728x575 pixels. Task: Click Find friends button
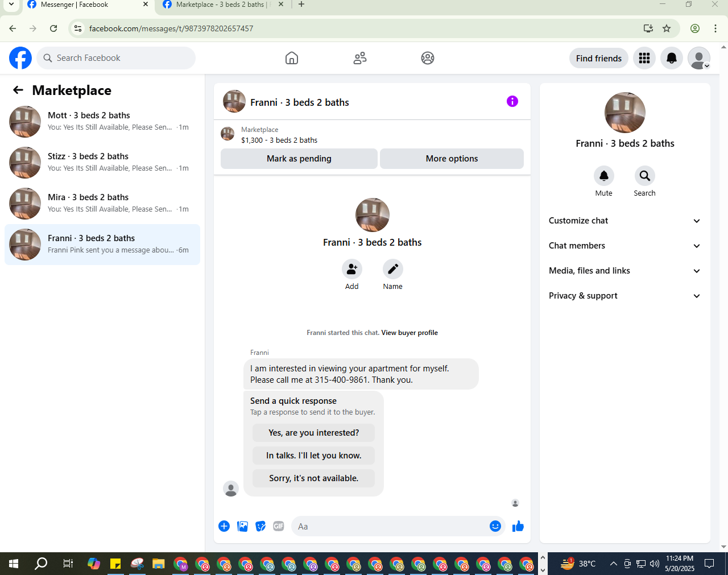[599, 58]
